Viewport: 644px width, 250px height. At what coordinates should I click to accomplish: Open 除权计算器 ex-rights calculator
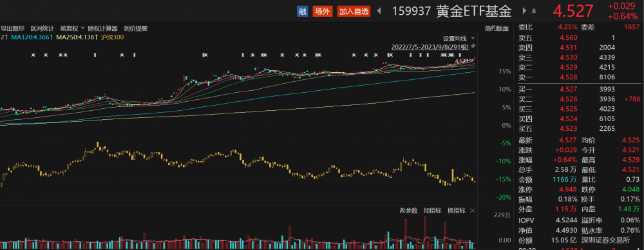click(102, 28)
